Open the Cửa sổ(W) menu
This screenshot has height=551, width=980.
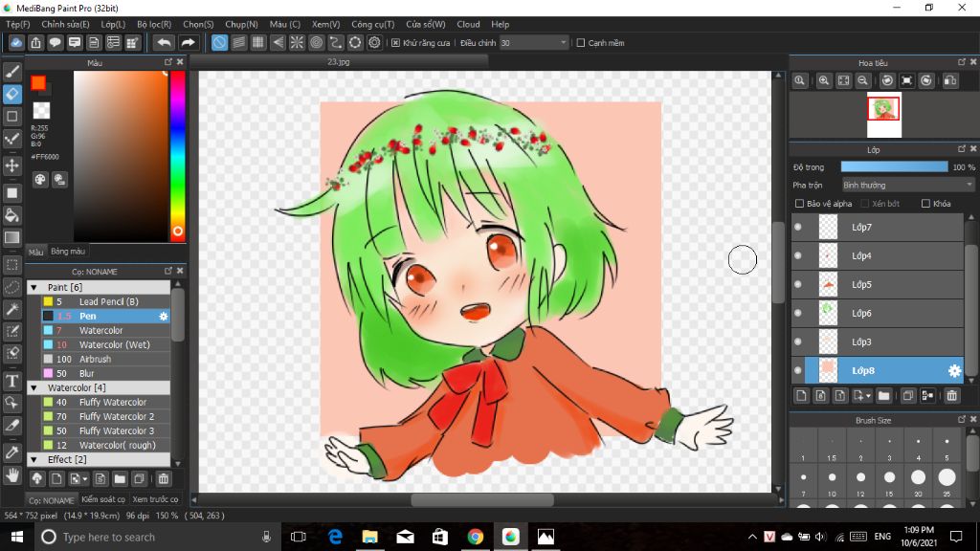[426, 24]
